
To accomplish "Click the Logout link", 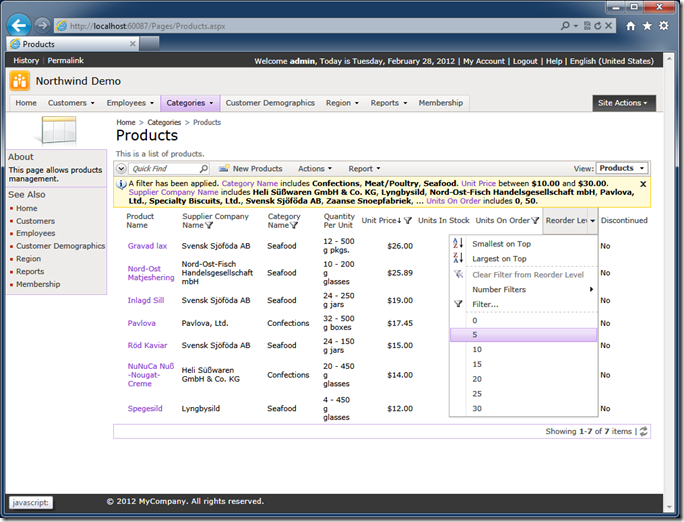I will (525, 61).
